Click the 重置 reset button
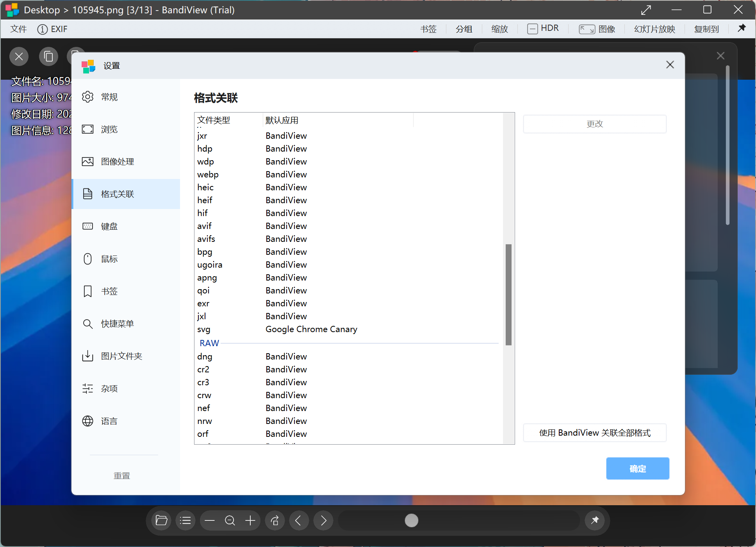 (x=122, y=476)
